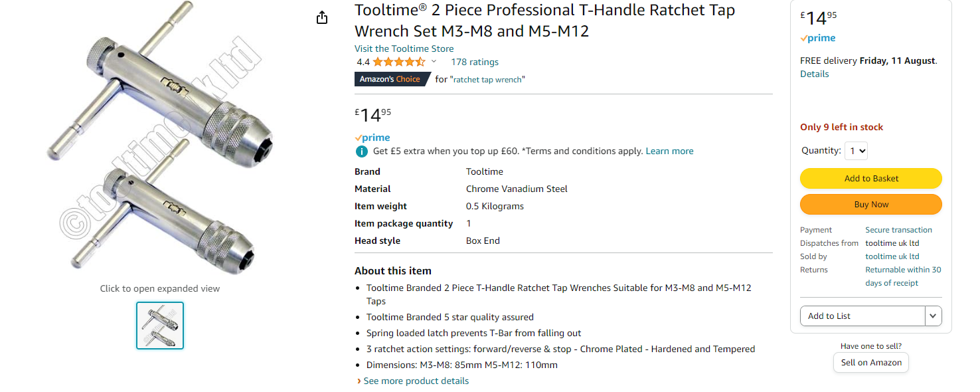Click the Prime logo under the price
The height and width of the screenshot is (392, 980).
[x=372, y=138]
